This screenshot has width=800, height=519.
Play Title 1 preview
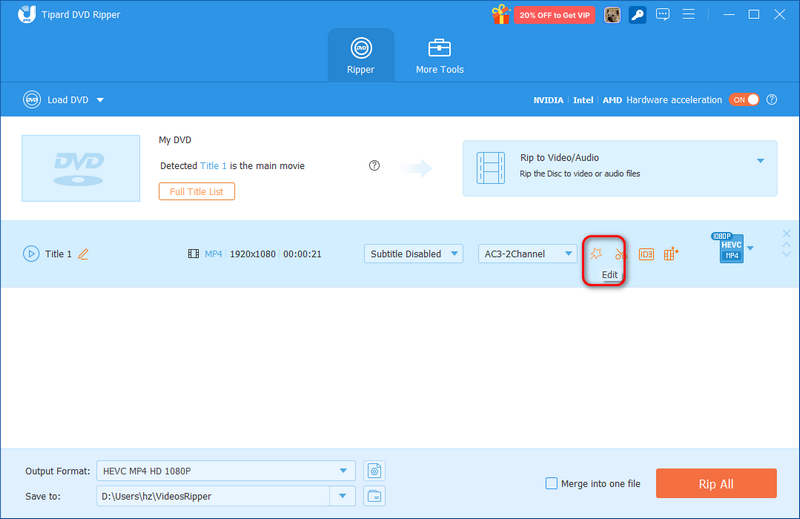click(x=31, y=254)
